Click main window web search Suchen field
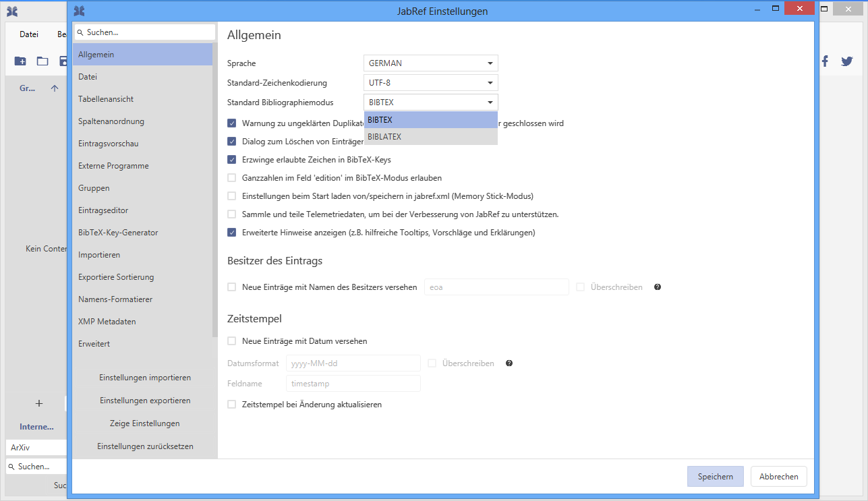 point(36,467)
